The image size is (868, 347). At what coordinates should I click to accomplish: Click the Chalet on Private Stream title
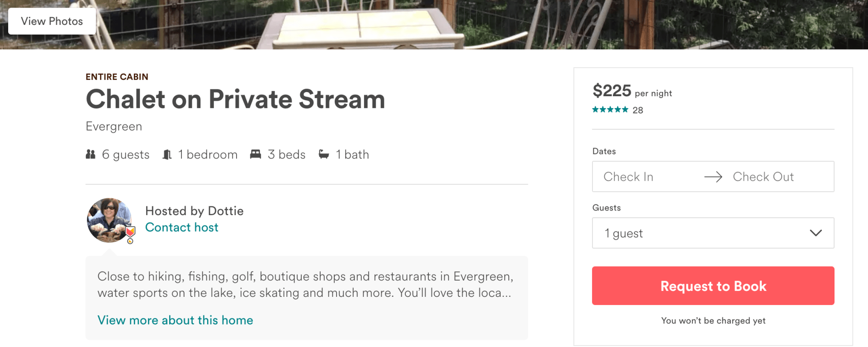pos(235,99)
